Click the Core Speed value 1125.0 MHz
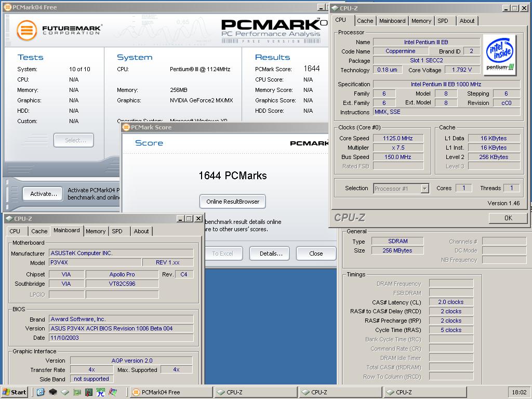This screenshot has height=399, width=532. click(x=398, y=138)
